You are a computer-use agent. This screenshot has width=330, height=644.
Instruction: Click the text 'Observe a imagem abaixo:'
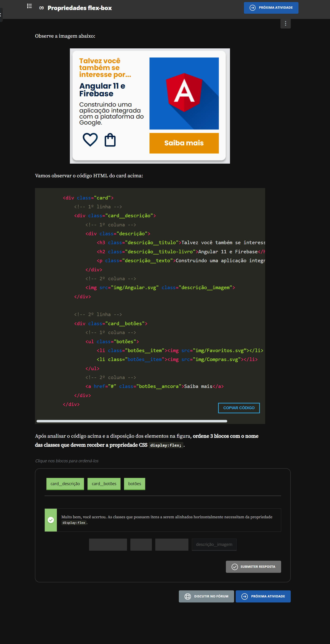(65, 36)
